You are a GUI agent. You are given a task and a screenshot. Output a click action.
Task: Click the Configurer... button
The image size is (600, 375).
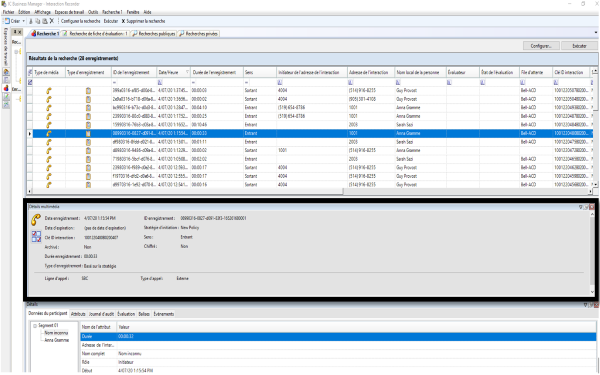pos(541,46)
